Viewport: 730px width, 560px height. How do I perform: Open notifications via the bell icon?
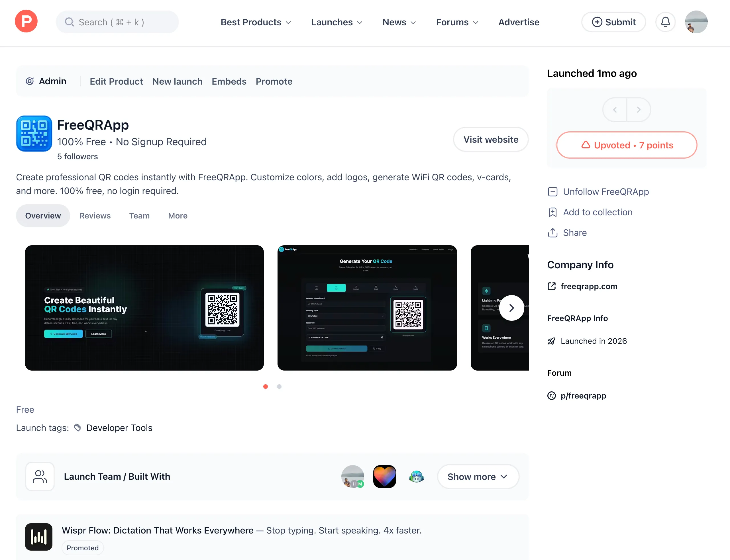click(665, 22)
